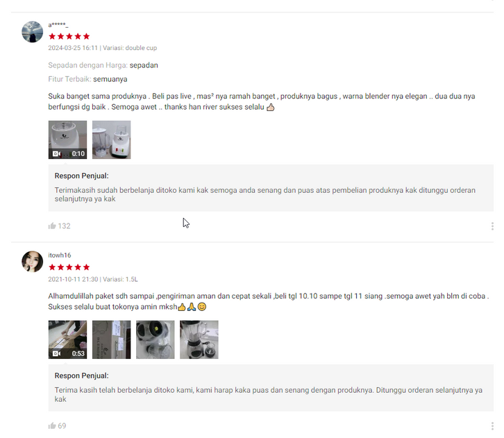Open username itowh16

coord(60,255)
